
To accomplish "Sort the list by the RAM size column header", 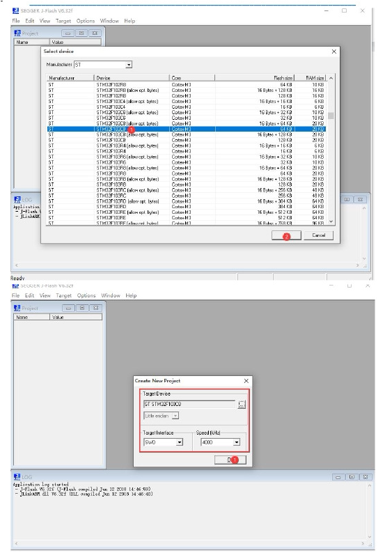I will coord(310,78).
